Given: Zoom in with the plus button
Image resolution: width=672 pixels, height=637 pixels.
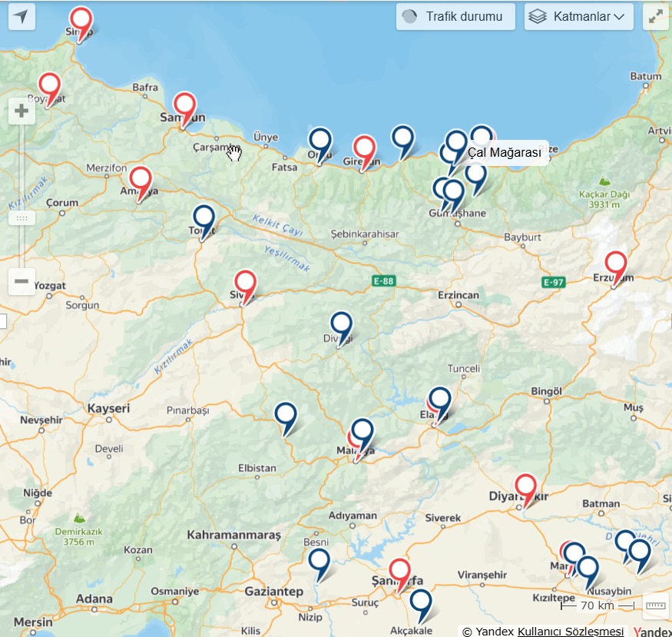Looking at the screenshot, I should 22,111.
